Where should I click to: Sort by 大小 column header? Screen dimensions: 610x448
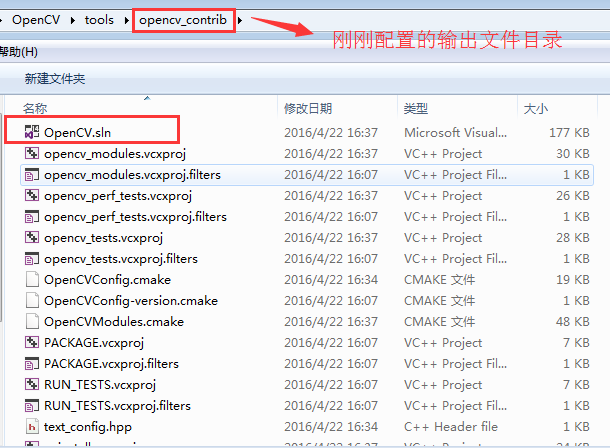536,108
